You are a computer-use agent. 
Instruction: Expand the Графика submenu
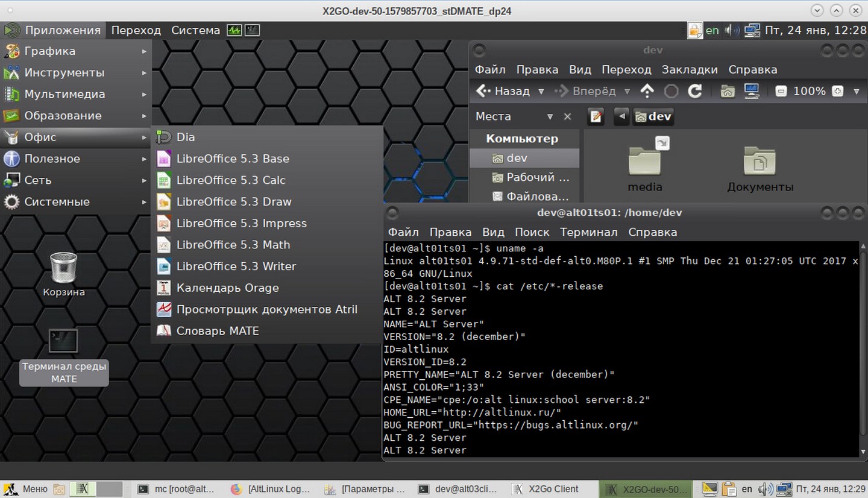point(75,51)
